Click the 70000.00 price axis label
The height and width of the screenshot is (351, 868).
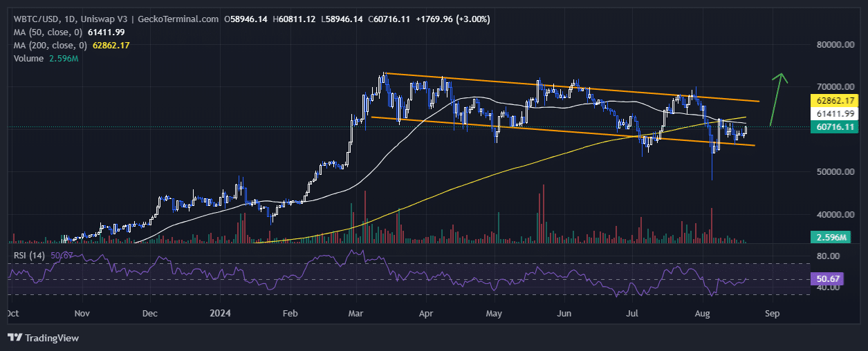835,87
